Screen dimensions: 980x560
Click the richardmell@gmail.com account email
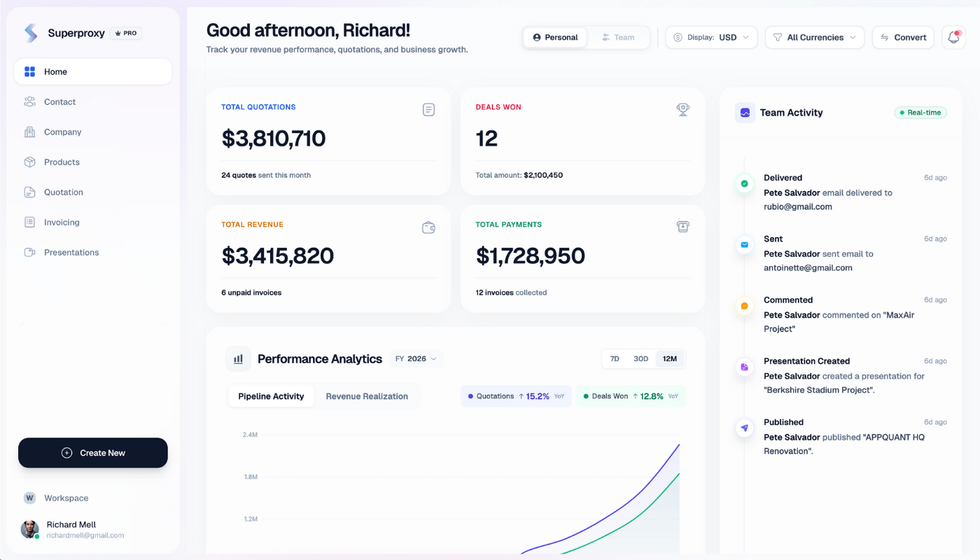click(x=85, y=535)
